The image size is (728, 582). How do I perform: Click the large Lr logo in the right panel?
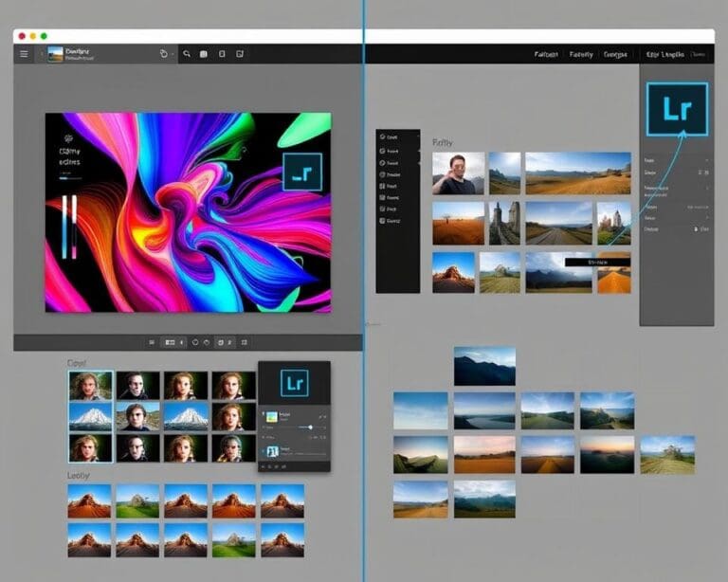pos(678,110)
